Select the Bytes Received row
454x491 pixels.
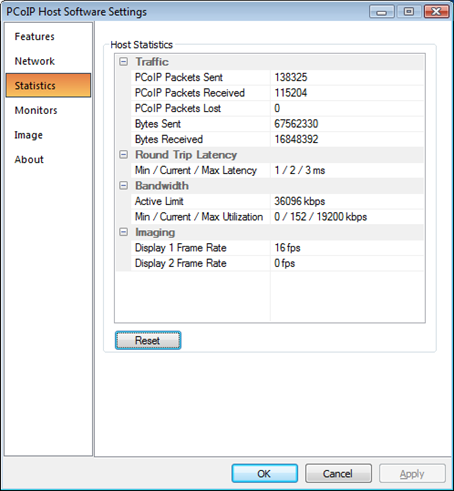coord(278,139)
